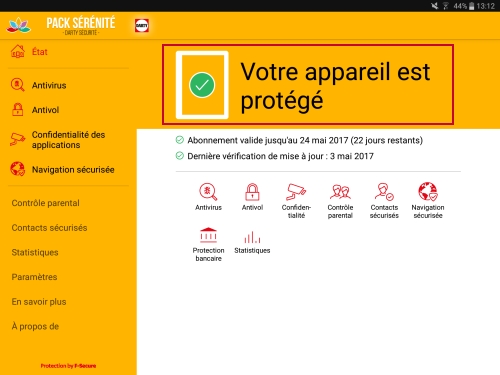The image size is (500, 375).
Task: Tap the muted sound icon in status bar
Action: click(x=434, y=6)
